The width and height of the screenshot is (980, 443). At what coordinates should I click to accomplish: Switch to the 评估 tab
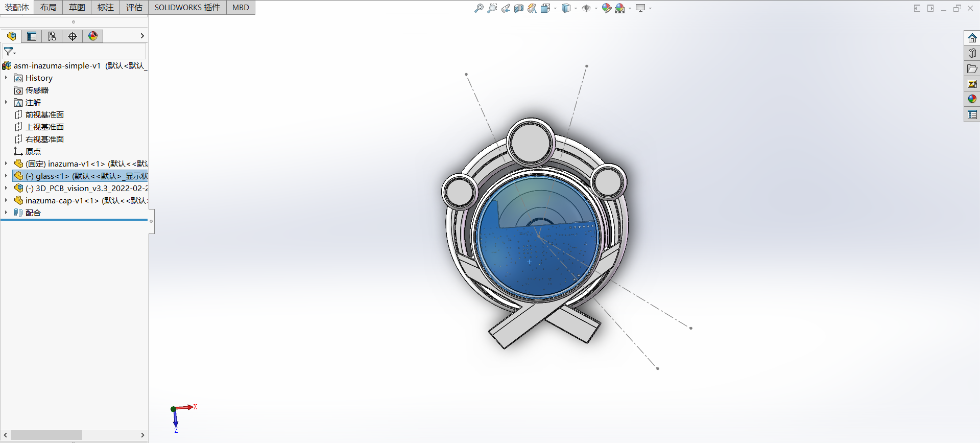[134, 7]
